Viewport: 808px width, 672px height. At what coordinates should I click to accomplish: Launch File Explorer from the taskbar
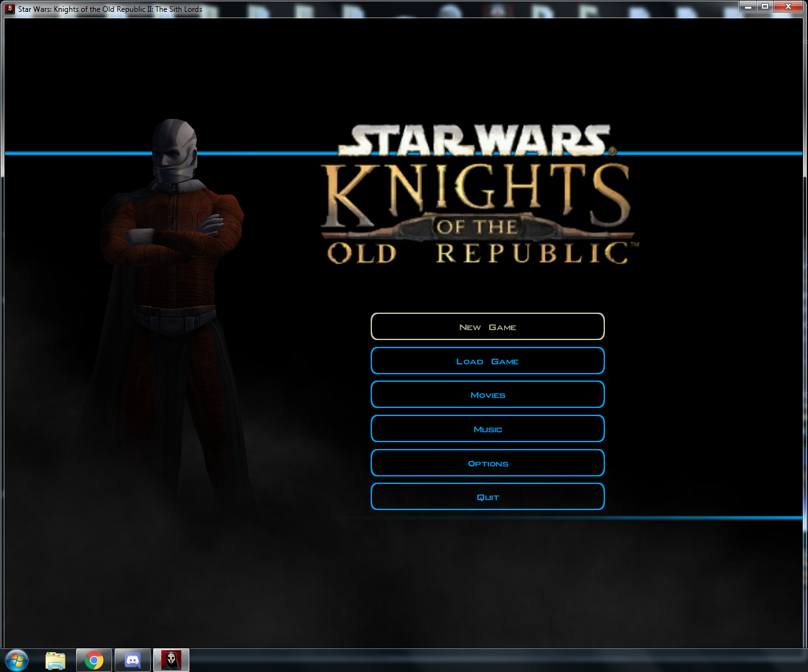[55, 660]
